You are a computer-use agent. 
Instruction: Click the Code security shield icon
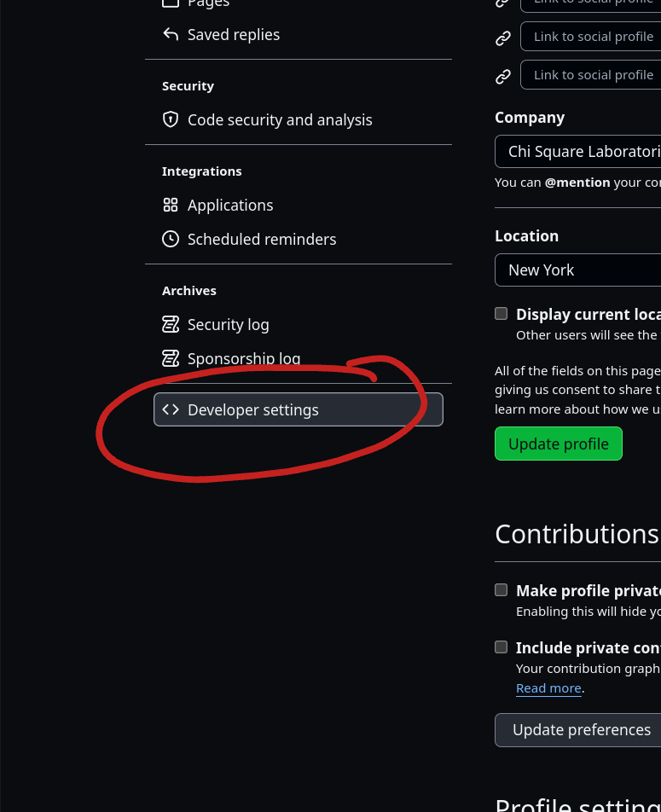pyautogui.click(x=171, y=119)
